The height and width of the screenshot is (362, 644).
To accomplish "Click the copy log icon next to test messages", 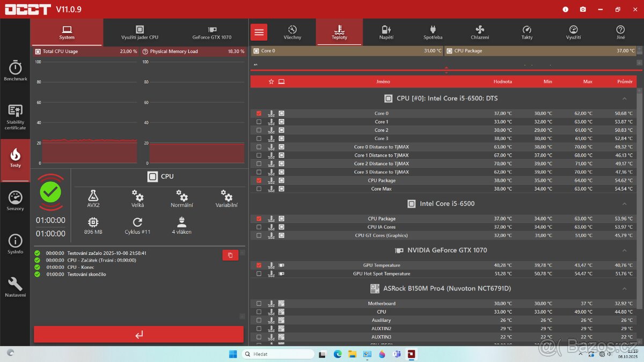I will (230, 255).
